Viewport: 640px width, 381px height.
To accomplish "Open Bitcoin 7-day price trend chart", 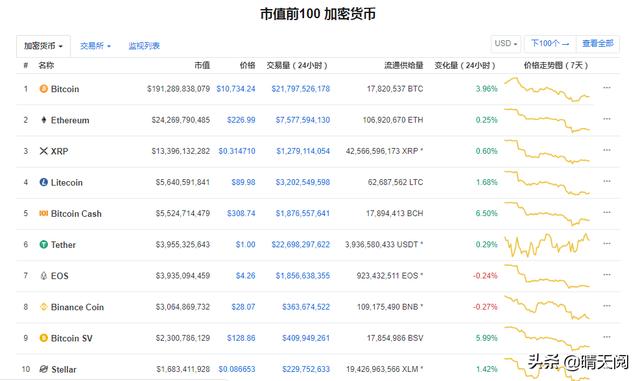I will [547, 89].
